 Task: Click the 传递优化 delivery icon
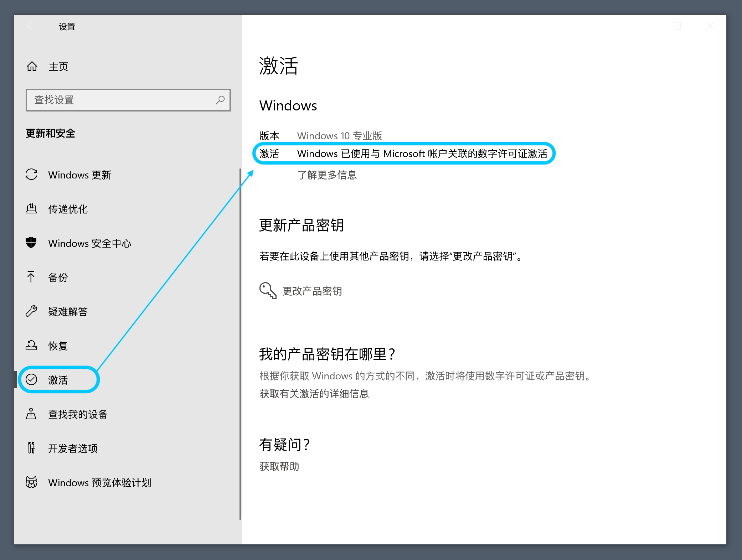click(x=31, y=209)
